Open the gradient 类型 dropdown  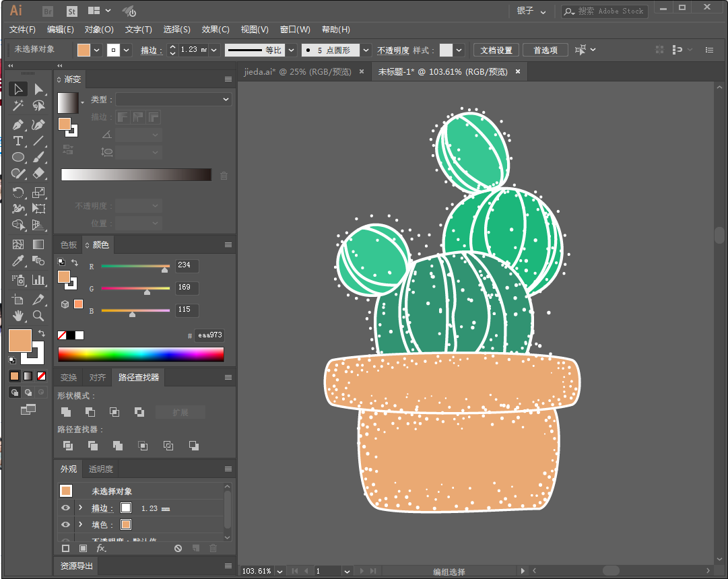point(174,100)
